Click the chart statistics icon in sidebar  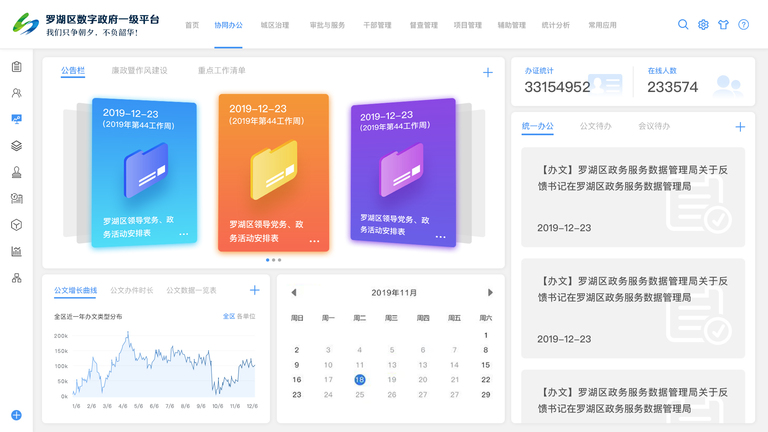pyautogui.click(x=17, y=251)
